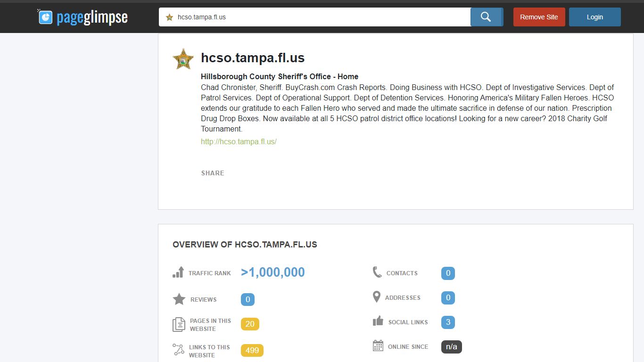Click the pages count badge 20
Screen dimensions: 644x362
point(250,324)
